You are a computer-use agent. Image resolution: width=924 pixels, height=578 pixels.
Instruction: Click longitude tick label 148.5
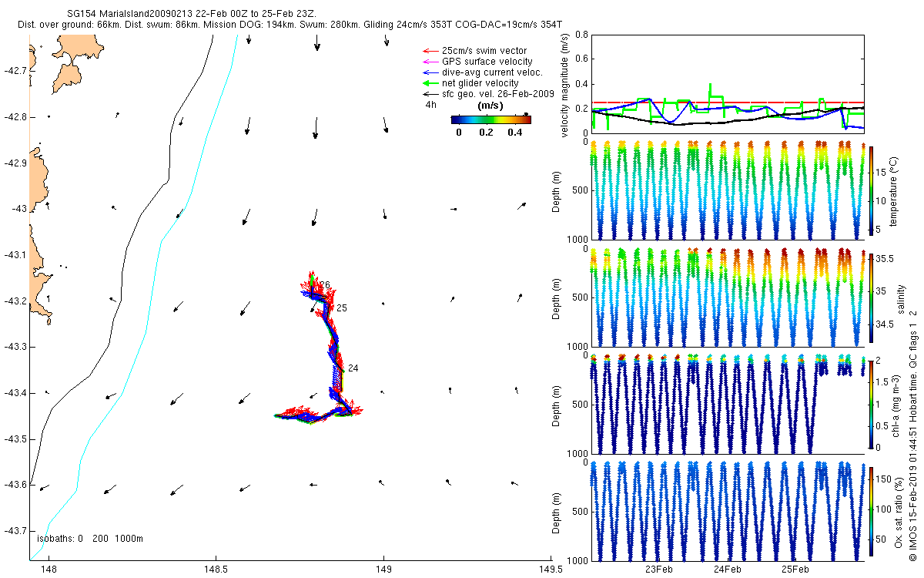pos(216,569)
